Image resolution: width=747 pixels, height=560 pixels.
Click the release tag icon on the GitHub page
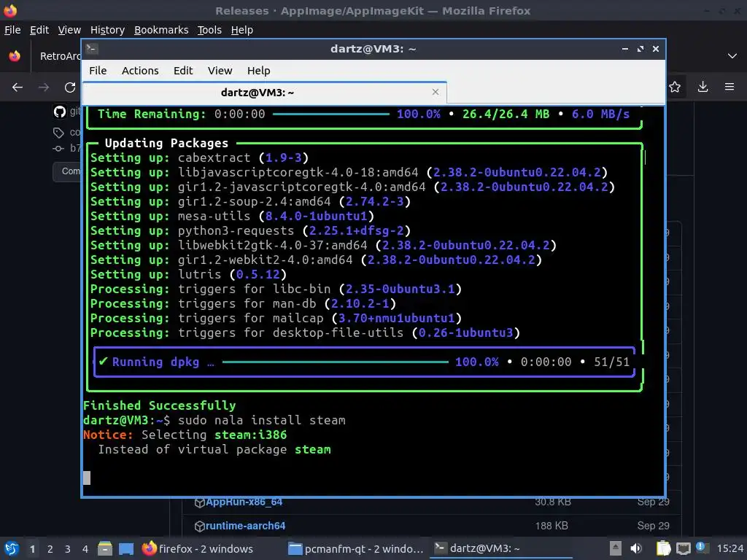tap(58, 133)
